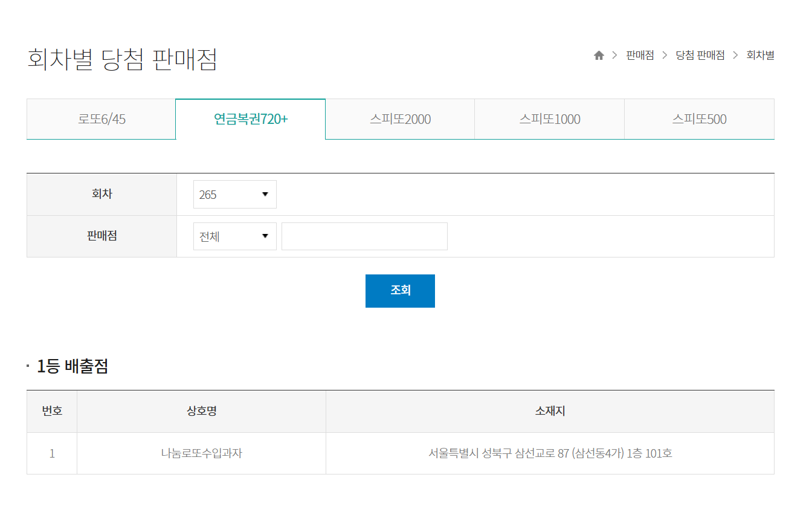Click the 회차 row label
Viewport: 812px width, 515px height.
tap(102, 195)
